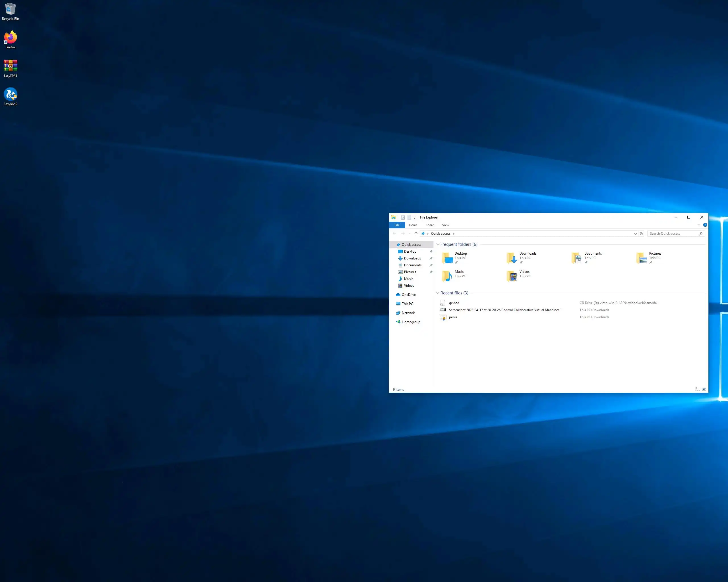Select This PC in the navigation pane
Screen dimensions: 728x582
click(407, 304)
